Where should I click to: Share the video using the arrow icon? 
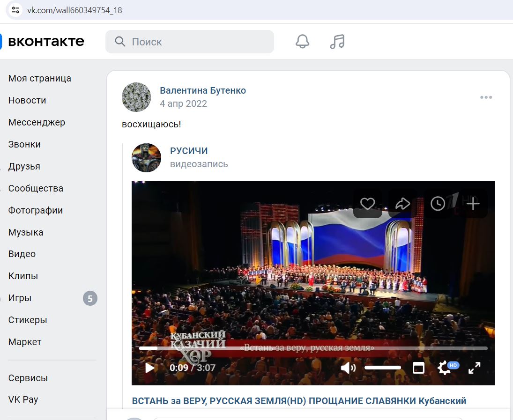point(402,204)
